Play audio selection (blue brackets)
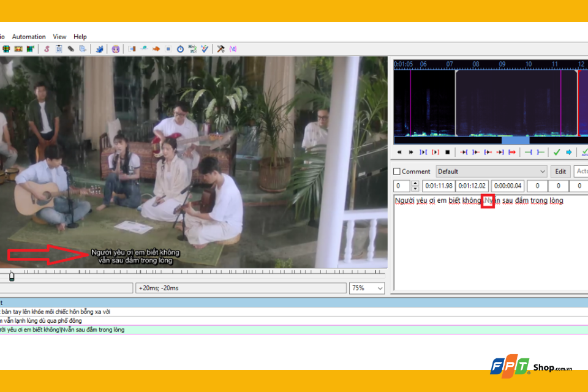The width and height of the screenshot is (588, 392). (x=423, y=153)
